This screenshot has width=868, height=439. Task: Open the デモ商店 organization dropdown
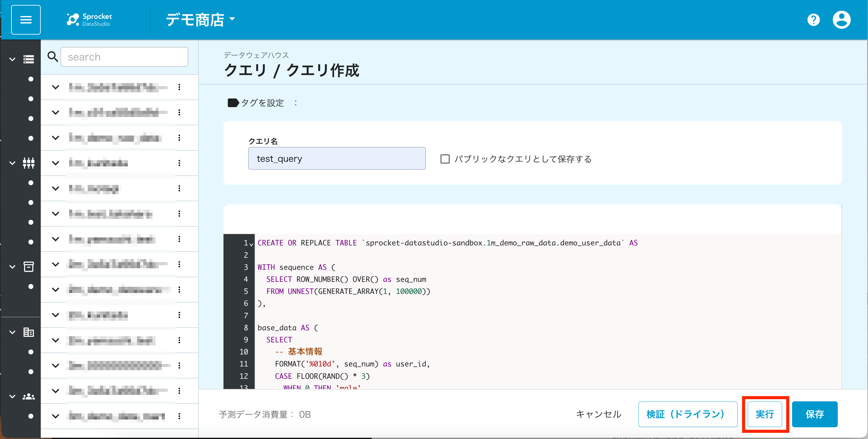[x=201, y=19]
